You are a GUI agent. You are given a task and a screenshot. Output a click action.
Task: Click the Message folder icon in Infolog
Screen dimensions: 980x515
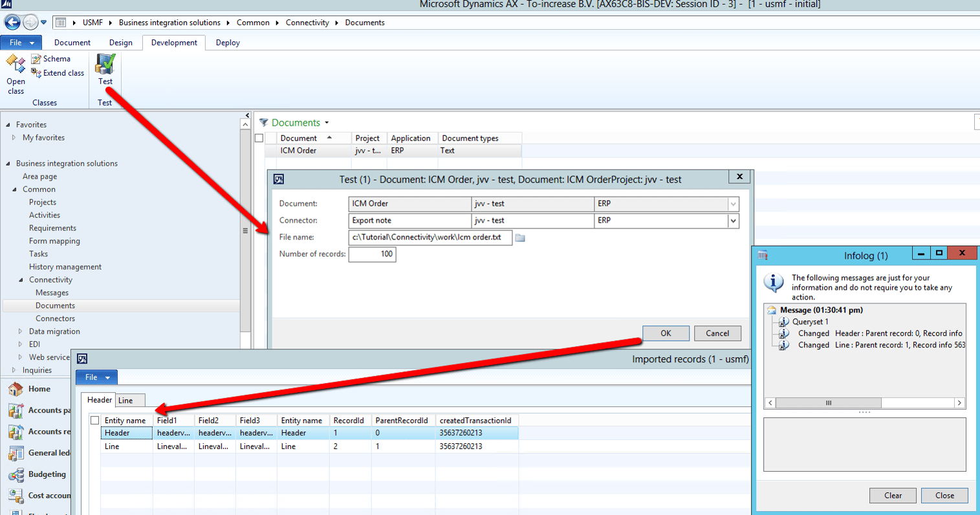[x=772, y=310]
